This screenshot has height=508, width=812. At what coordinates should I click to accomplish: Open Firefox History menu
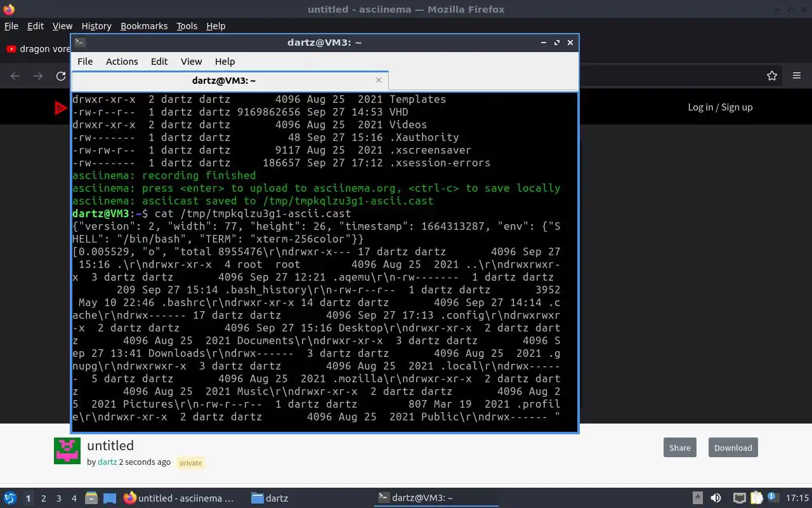tap(96, 26)
